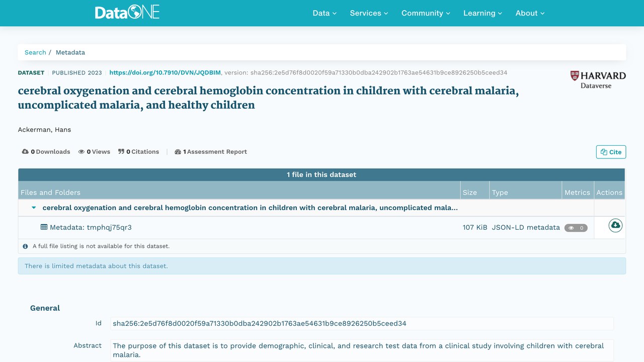Image resolution: width=644 pixels, height=362 pixels.
Task: Expand the Services menu
Action: tap(369, 13)
